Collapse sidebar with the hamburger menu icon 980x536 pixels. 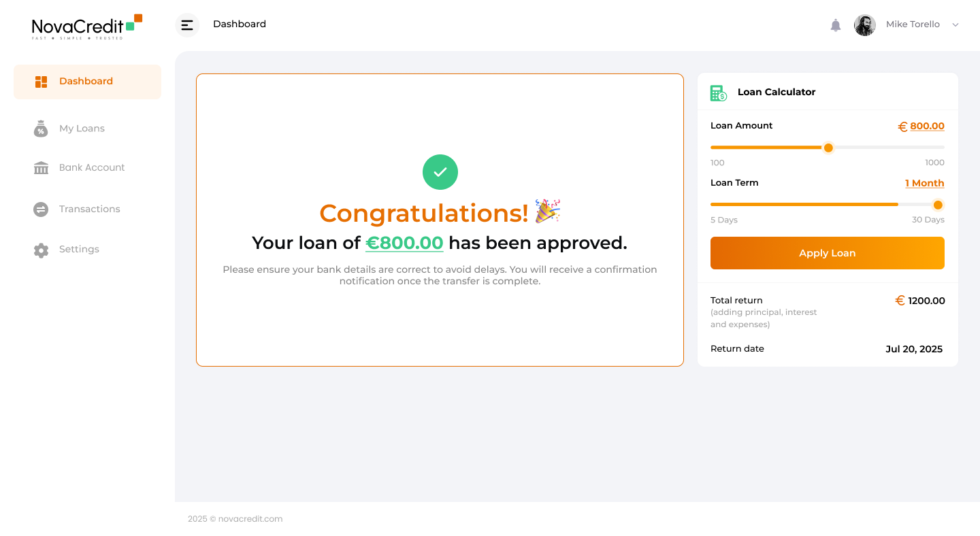click(187, 25)
